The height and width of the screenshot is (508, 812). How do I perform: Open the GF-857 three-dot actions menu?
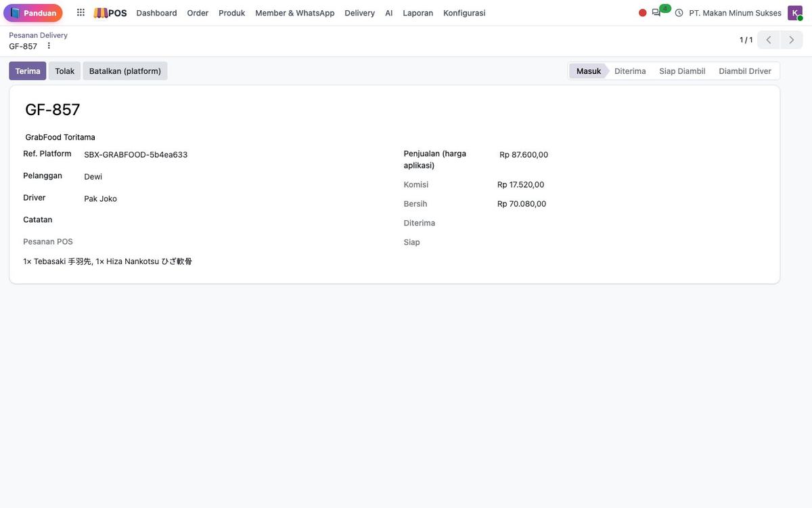click(x=49, y=46)
